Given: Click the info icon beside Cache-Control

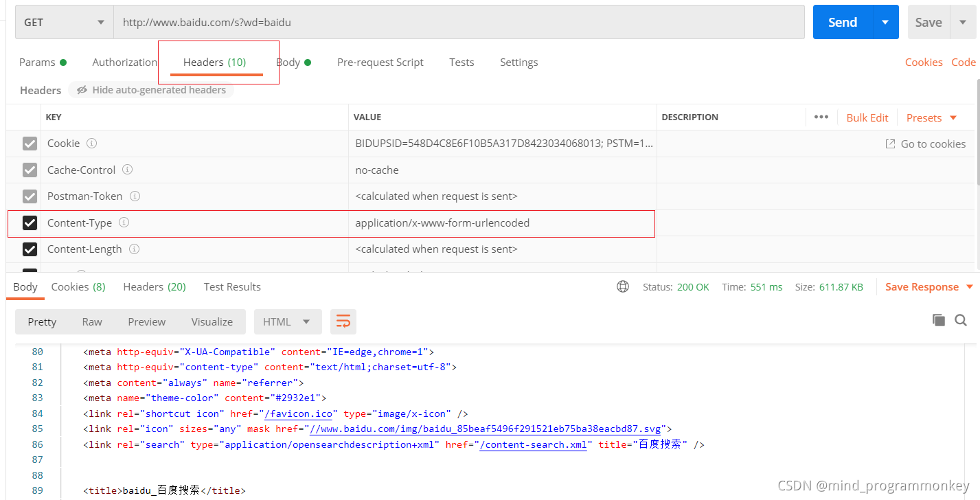Looking at the screenshot, I should point(127,170).
